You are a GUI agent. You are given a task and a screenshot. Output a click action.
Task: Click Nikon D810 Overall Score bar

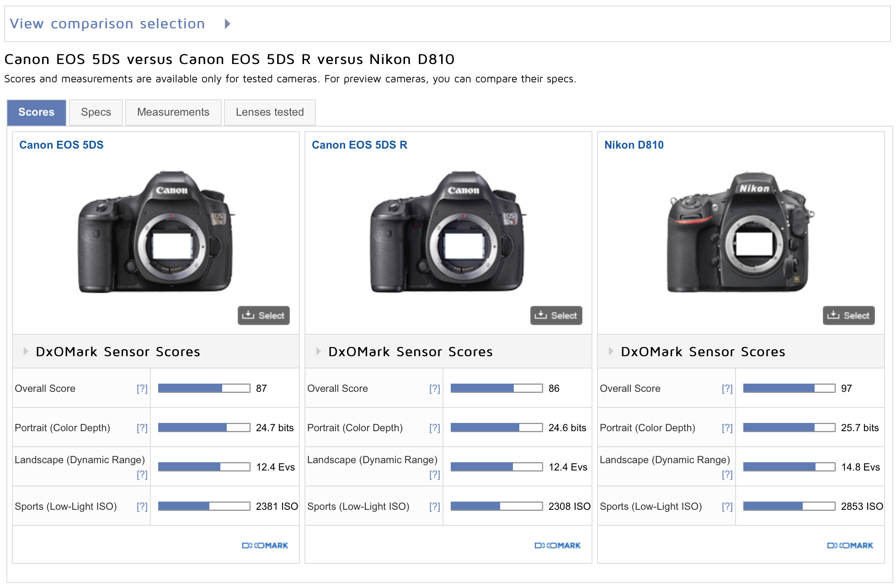point(789,389)
